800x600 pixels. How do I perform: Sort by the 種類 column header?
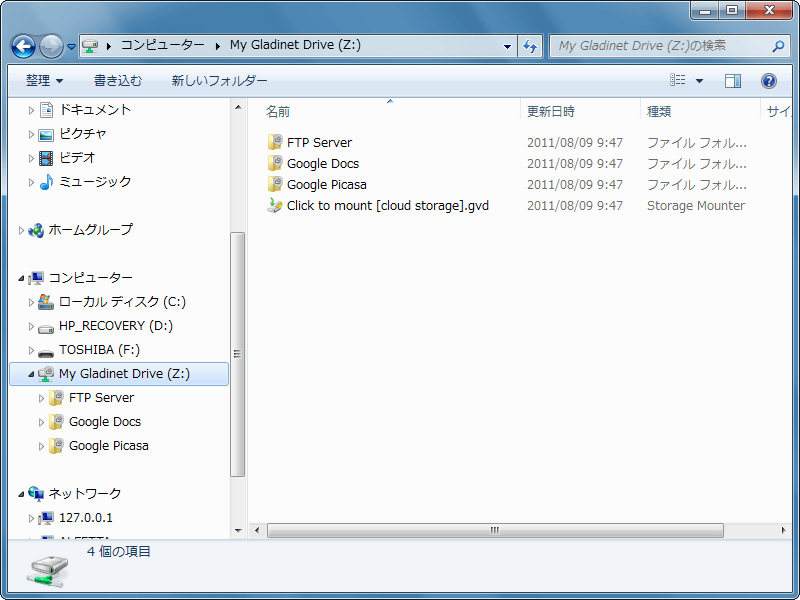point(659,112)
